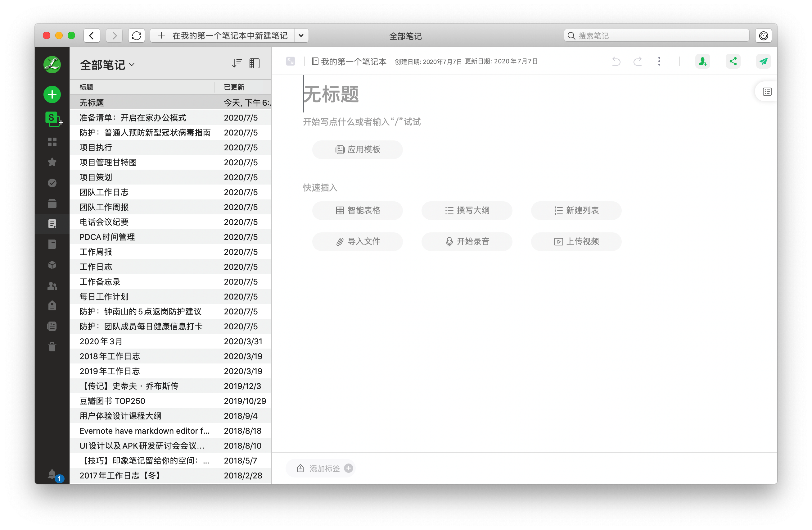
Task: Go back with the left arrow button
Action: 92,35
